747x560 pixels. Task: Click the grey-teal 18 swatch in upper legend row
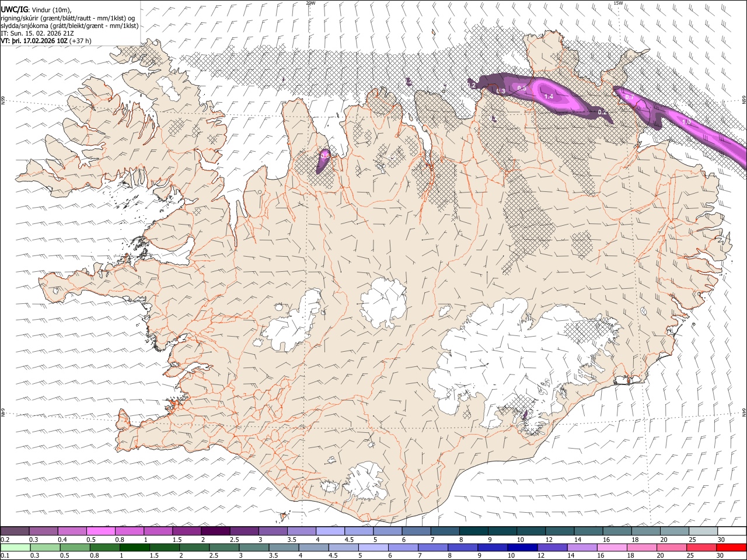pos(646,531)
